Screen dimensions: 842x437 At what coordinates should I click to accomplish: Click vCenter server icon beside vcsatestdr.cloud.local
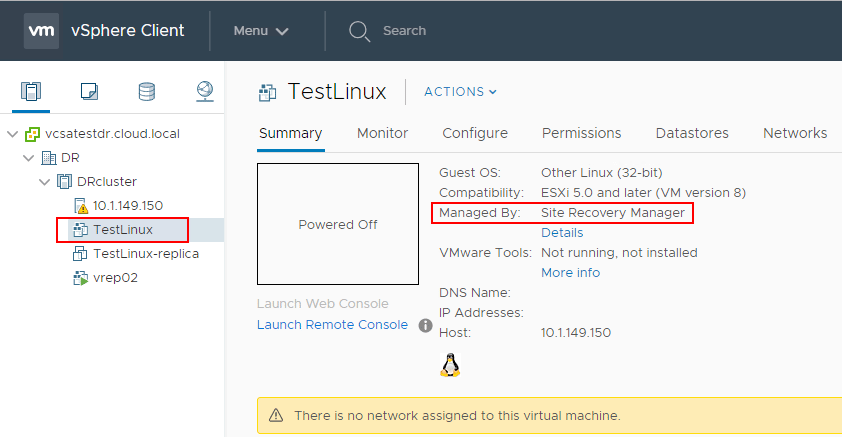[x=32, y=134]
